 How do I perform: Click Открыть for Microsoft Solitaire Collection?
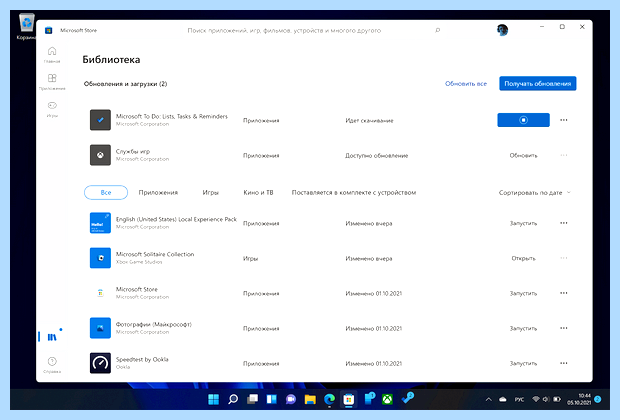(x=523, y=258)
